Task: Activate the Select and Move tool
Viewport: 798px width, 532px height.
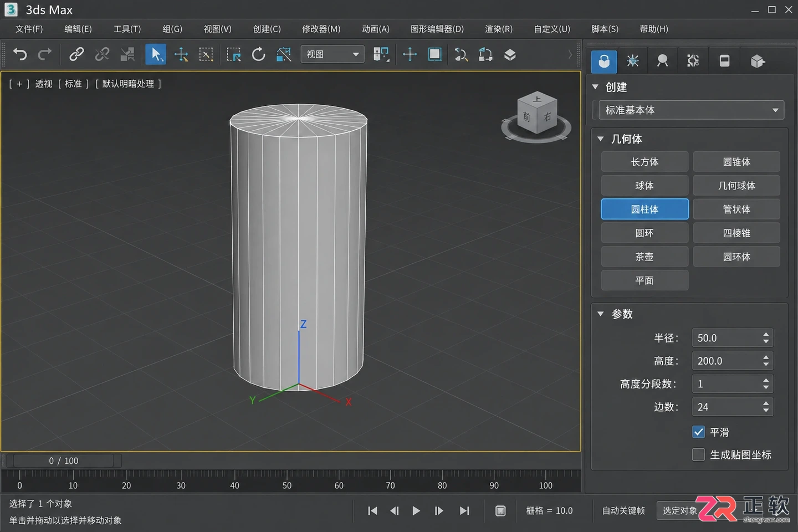Action: coord(181,54)
